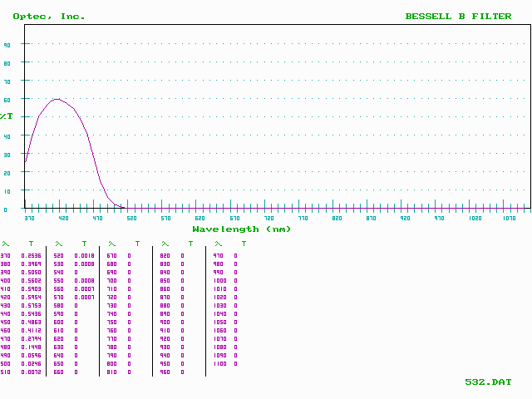
Task: Select wavelength 820 table entry
Action: click(165, 256)
